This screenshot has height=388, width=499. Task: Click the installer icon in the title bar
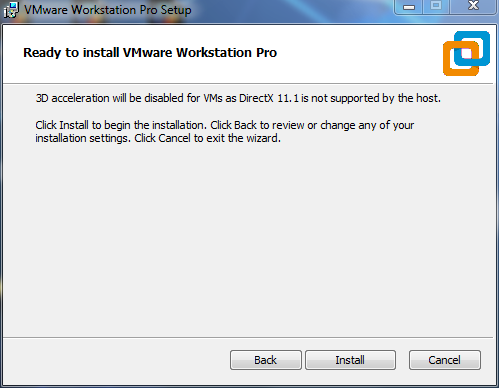[11, 10]
